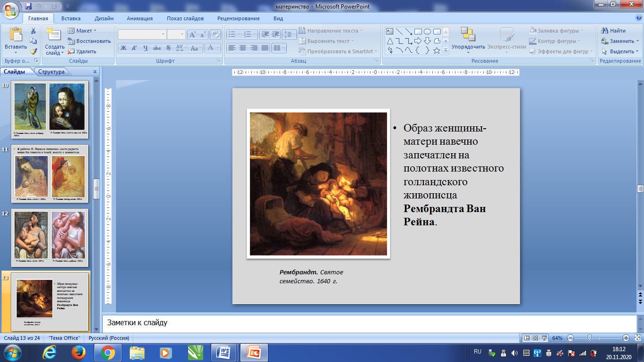Toggle italic К formatting
The image size is (644, 362).
pos(134,48)
